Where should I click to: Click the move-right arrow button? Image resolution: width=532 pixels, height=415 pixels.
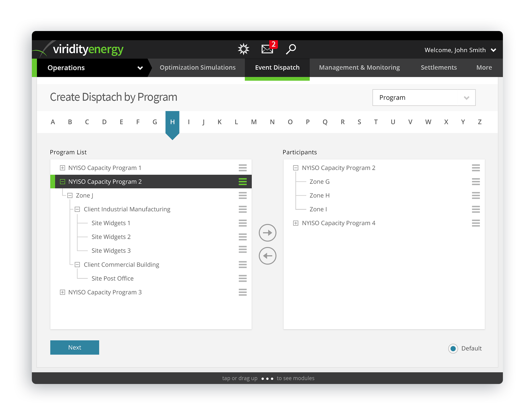[x=267, y=233]
